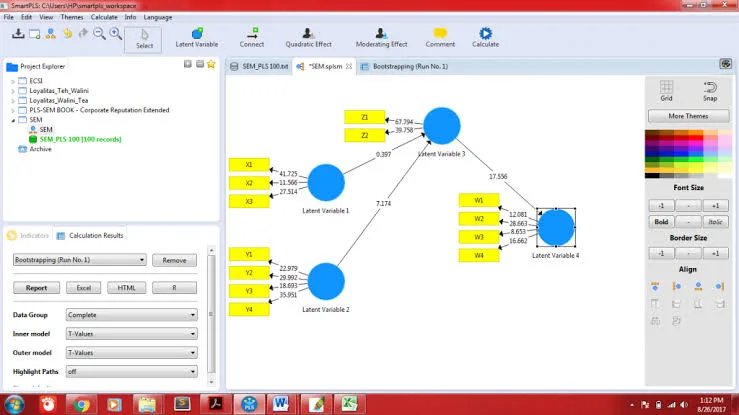739x415 pixels.
Task: Open the Themes menu
Action: tap(72, 17)
